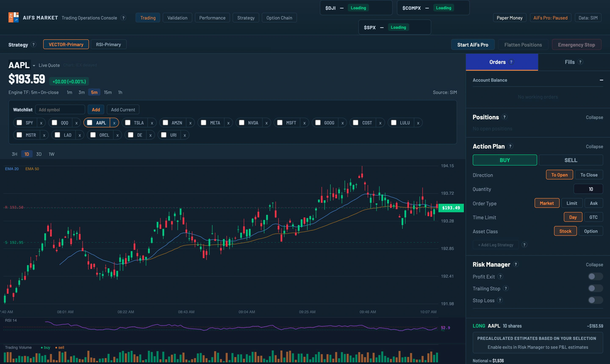610x364 pixels.
Task: Remove GOOG from the watchlist
Action: 342,123
